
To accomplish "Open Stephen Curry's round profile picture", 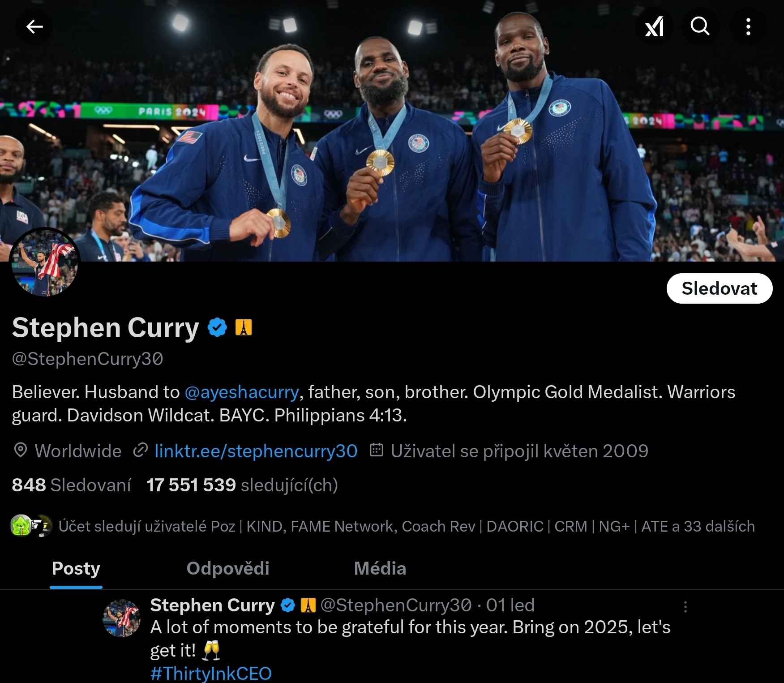I will (45, 263).
